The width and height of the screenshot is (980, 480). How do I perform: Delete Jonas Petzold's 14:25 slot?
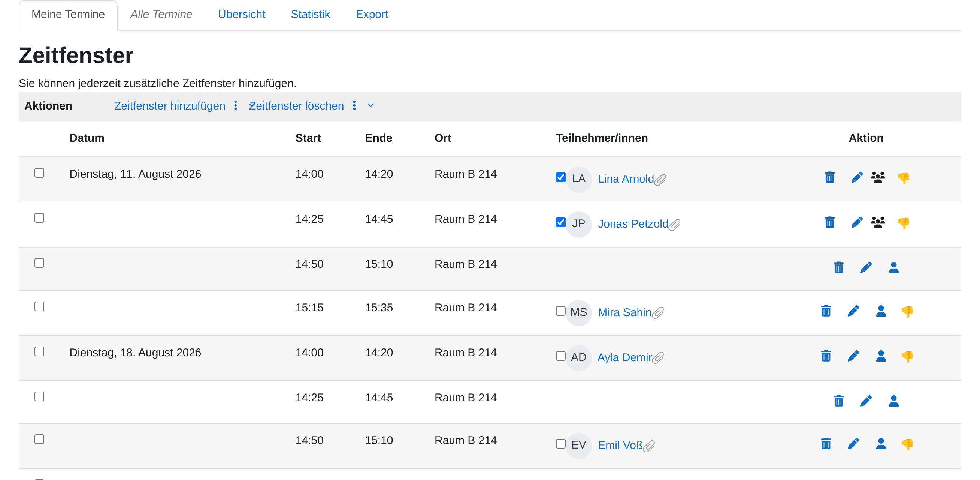click(x=830, y=222)
